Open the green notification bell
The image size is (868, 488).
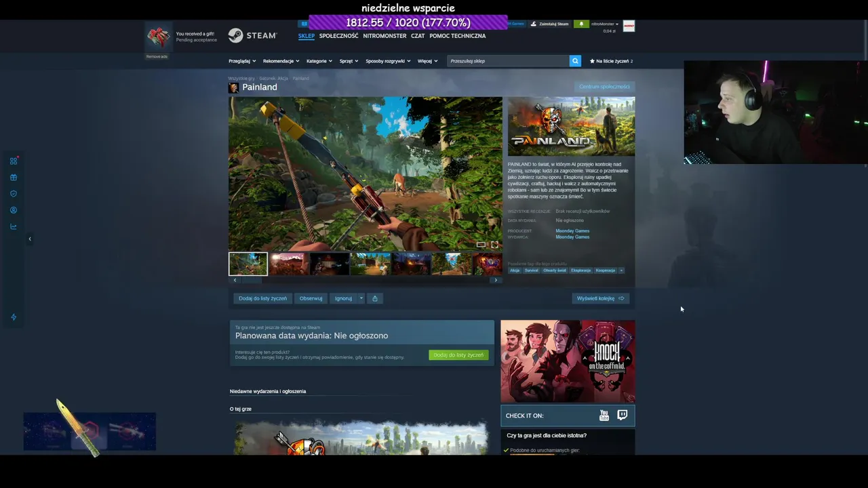click(x=581, y=24)
